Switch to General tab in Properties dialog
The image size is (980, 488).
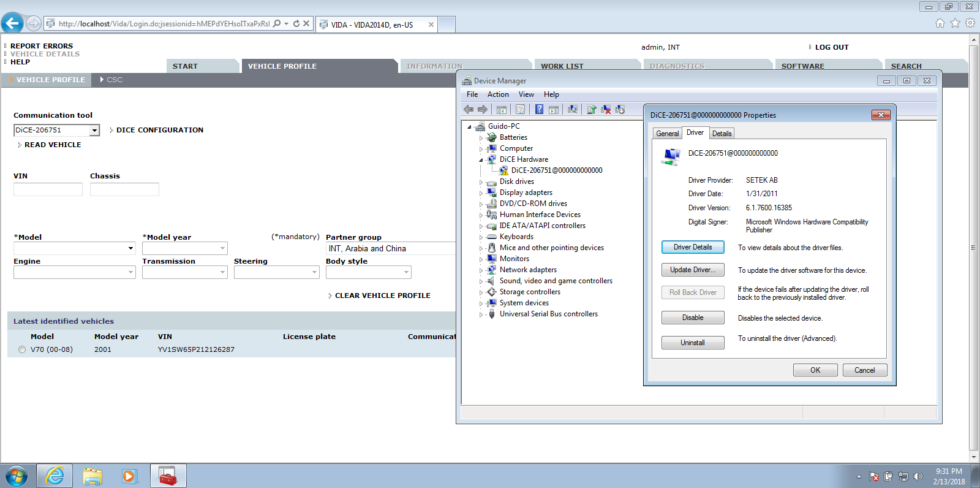(x=667, y=134)
